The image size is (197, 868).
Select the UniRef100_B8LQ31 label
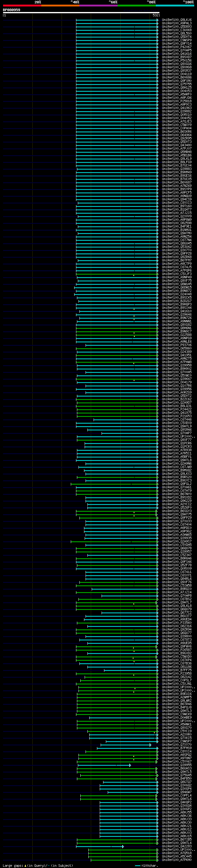177,406
